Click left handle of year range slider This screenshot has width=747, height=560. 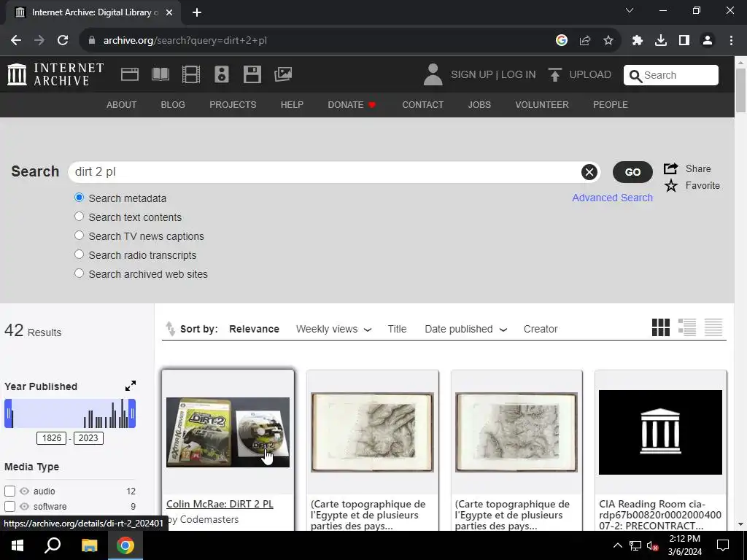[x=8, y=413]
